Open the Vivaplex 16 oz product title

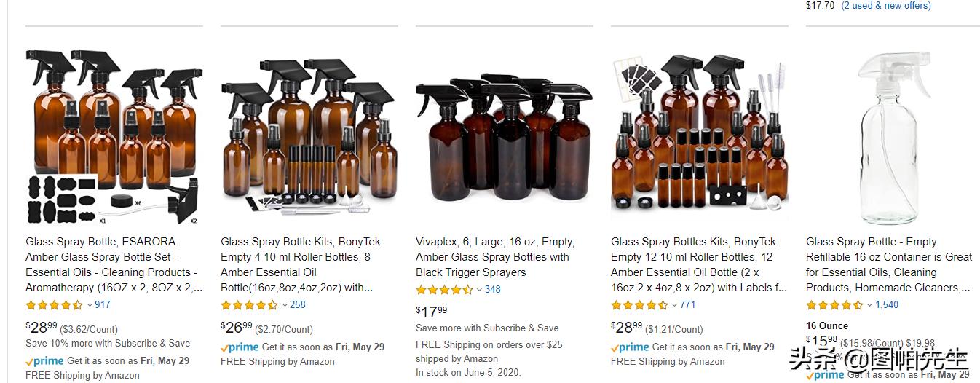(496, 257)
